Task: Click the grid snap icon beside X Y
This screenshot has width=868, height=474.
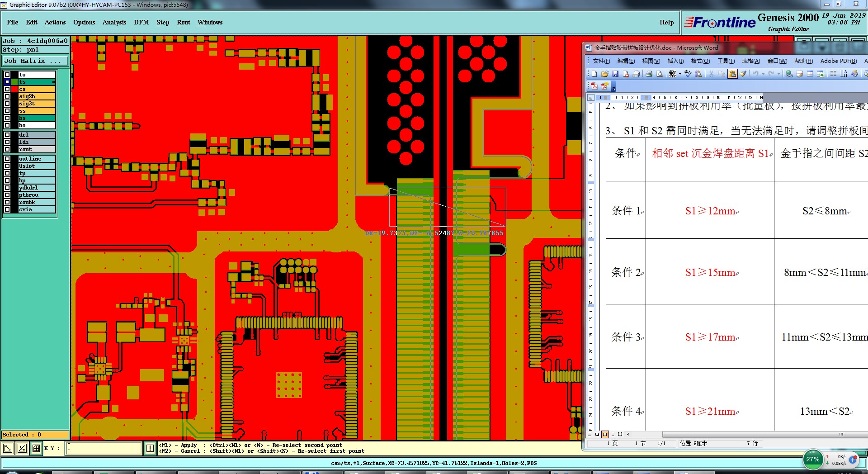Action: pyautogui.click(x=36, y=448)
